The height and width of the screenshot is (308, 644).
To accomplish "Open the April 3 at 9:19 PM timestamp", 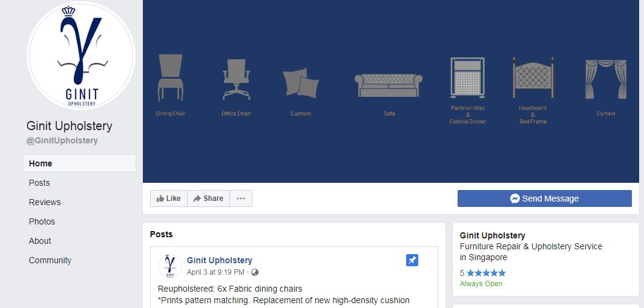I will (215, 272).
